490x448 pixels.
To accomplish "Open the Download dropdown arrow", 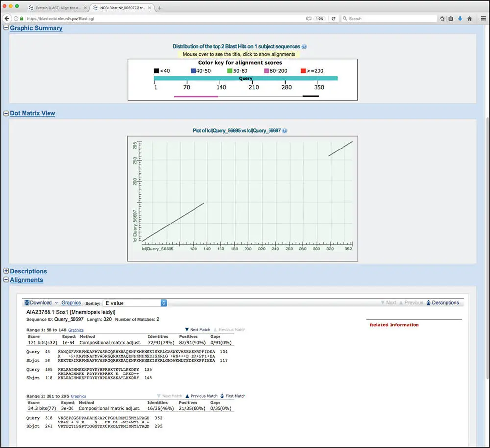I will click(x=56, y=303).
